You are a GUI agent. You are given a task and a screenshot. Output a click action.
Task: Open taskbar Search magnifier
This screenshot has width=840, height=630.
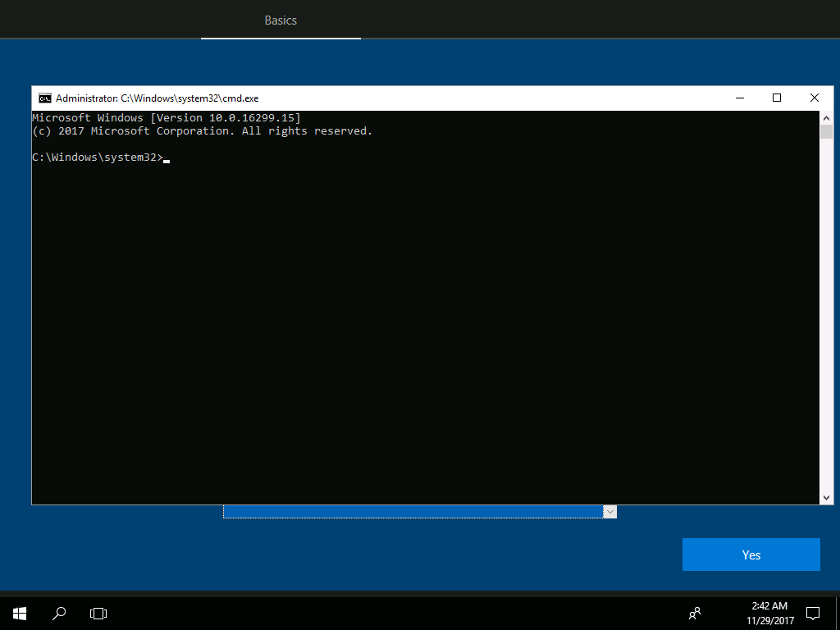(x=59, y=613)
